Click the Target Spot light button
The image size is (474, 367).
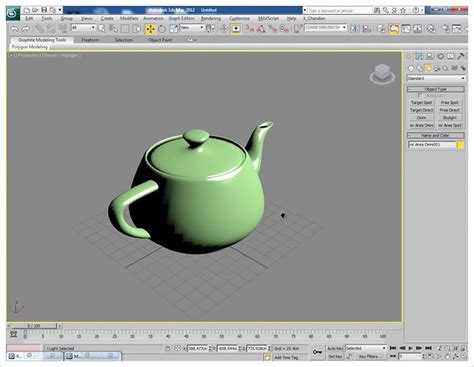pos(421,103)
